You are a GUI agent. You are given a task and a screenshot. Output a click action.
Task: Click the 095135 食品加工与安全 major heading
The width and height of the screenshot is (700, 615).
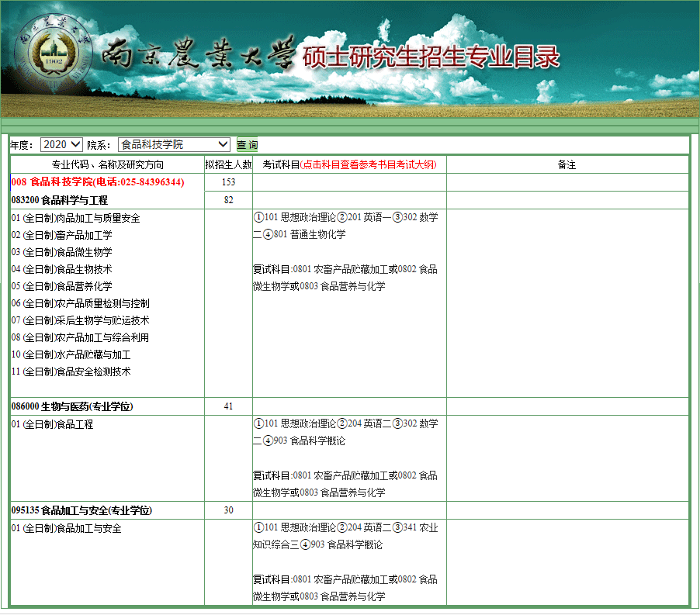pyautogui.click(x=81, y=510)
